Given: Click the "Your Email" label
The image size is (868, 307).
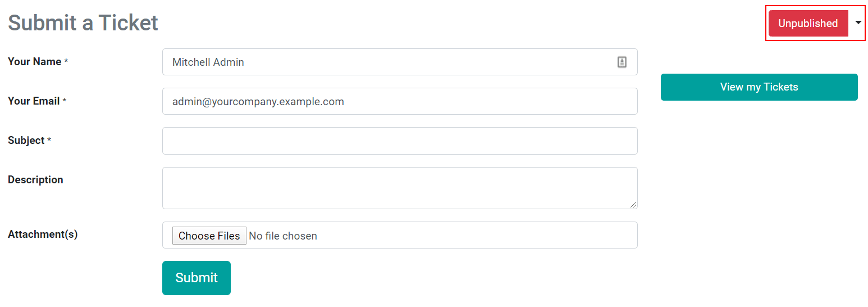Looking at the screenshot, I should pos(34,101).
